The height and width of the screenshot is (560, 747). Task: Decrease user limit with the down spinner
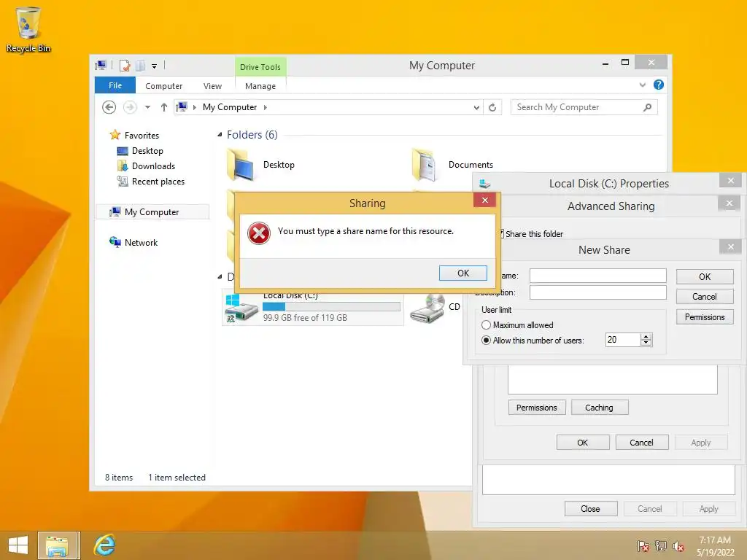pyautogui.click(x=646, y=343)
